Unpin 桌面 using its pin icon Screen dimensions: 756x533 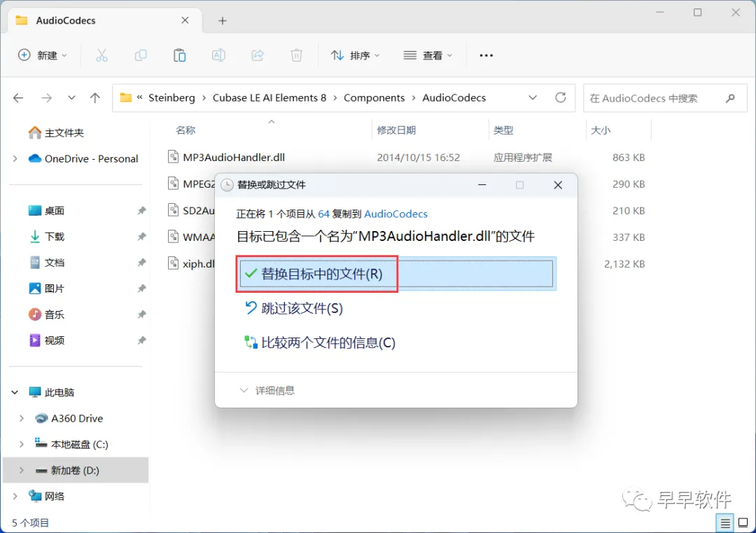[x=141, y=210]
